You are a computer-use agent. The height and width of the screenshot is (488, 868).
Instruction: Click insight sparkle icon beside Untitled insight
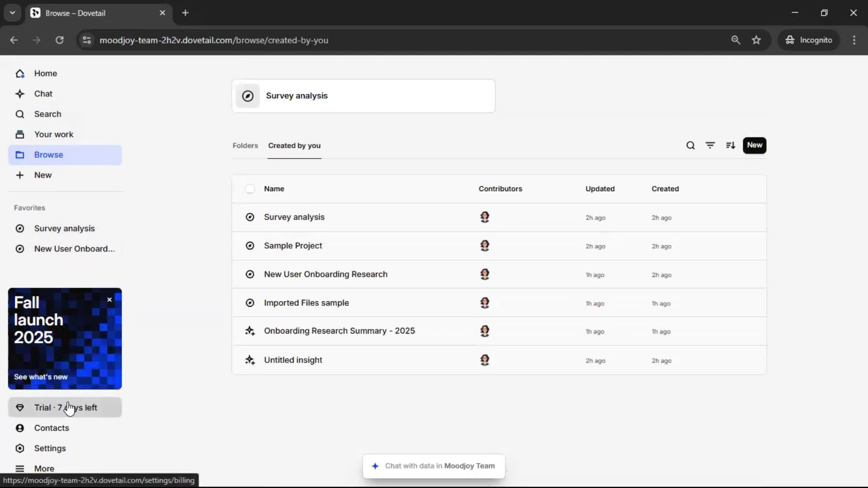(x=250, y=360)
